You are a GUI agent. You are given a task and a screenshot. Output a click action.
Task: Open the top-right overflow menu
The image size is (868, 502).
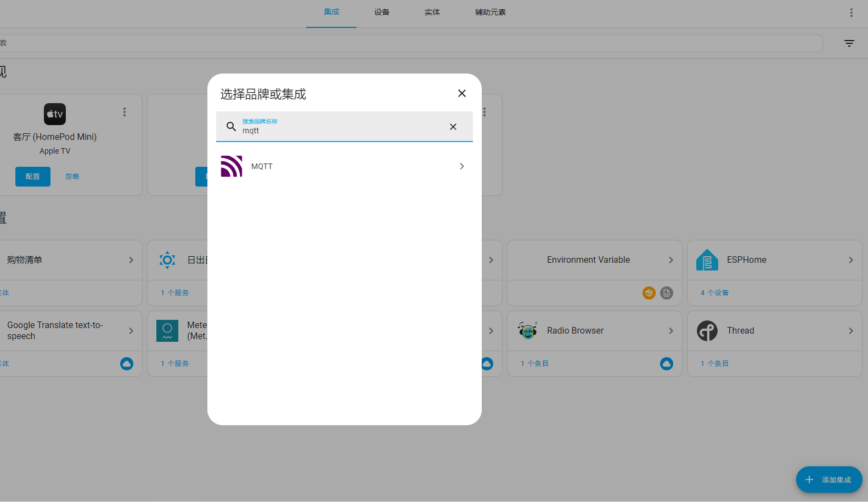tap(851, 13)
